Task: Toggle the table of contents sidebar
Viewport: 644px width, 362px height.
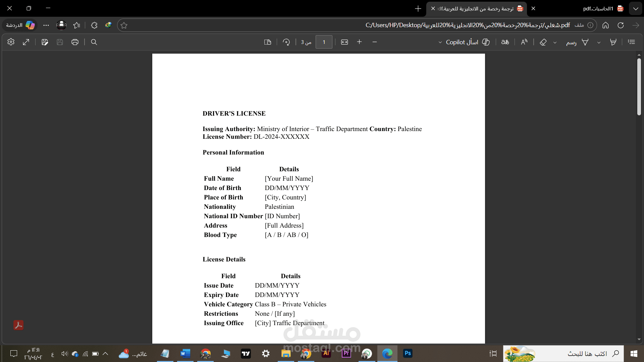Action: (632, 42)
